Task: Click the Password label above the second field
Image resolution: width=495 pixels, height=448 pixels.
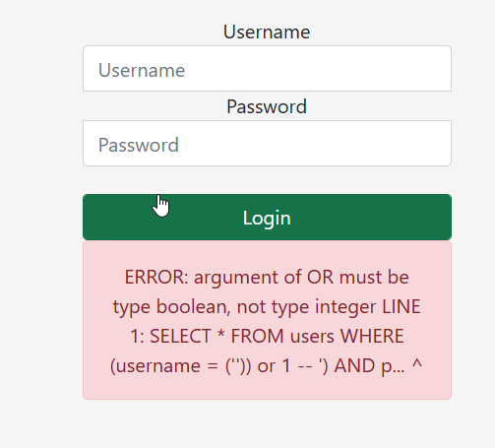Action: click(267, 106)
